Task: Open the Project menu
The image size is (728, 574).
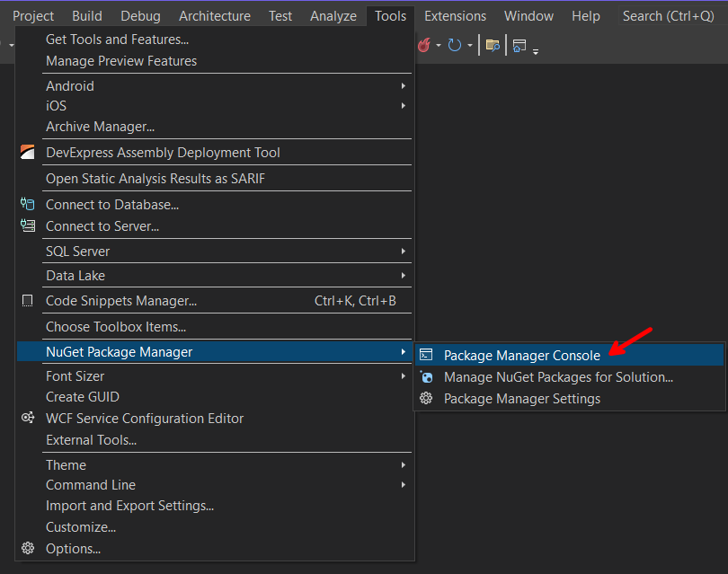Action: pos(33,16)
